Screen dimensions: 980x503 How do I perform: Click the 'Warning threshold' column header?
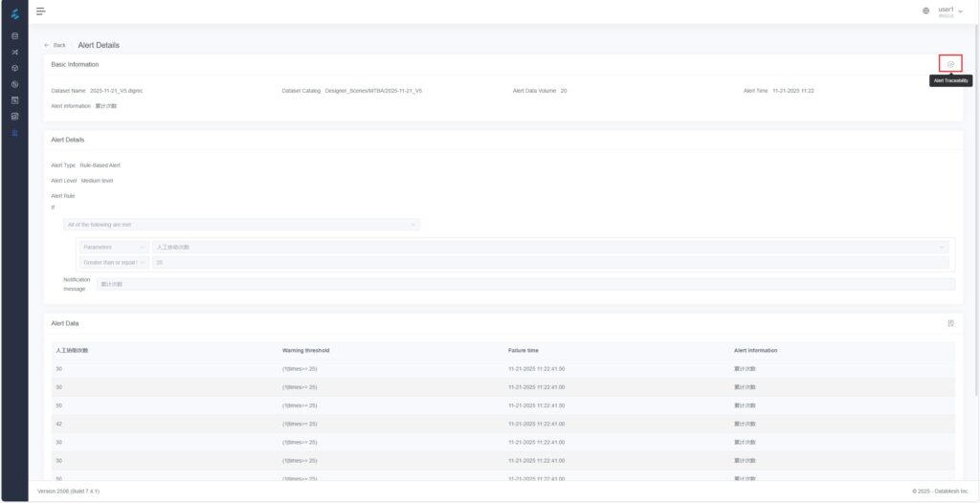point(306,351)
